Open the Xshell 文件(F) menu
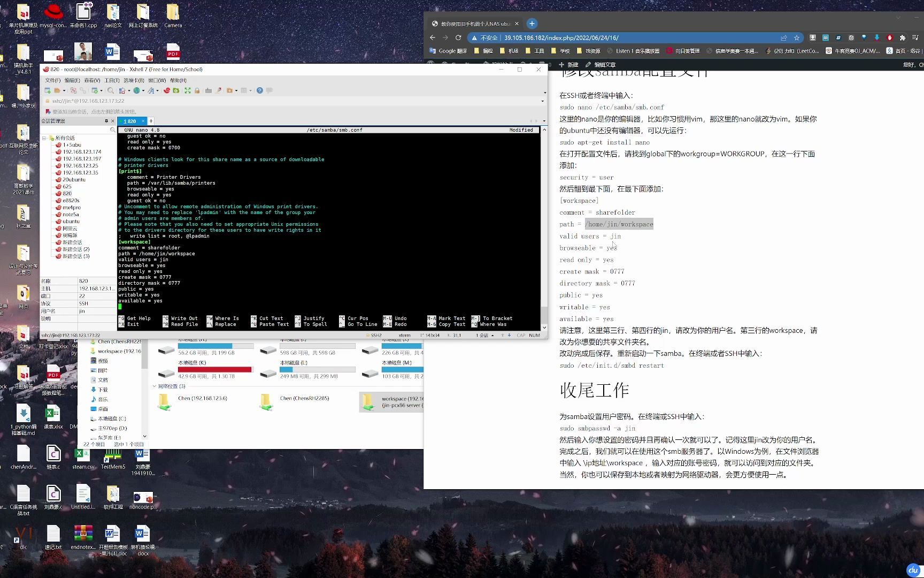The image size is (924, 578). tap(53, 80)
